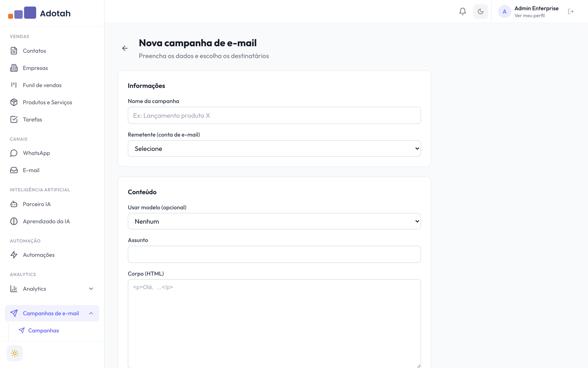Viewport: 588px width, 368px height.
Task: Expand the Analytics menu chevron
Action: coord(91,289)
